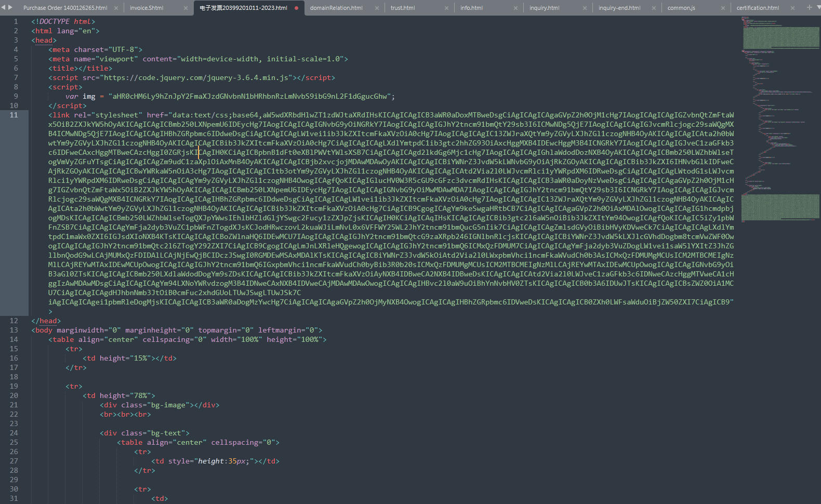This screenshot has height=504, width=821.
Task: Click the 'td height="78%"' code on line 20
Action: 119,395
